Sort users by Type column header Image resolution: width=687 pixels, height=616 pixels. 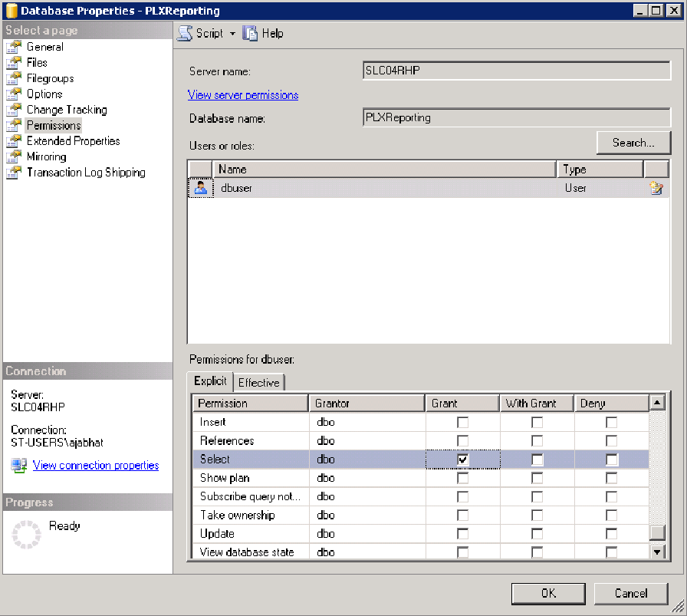pyautogui.click(x=600, y=170)
